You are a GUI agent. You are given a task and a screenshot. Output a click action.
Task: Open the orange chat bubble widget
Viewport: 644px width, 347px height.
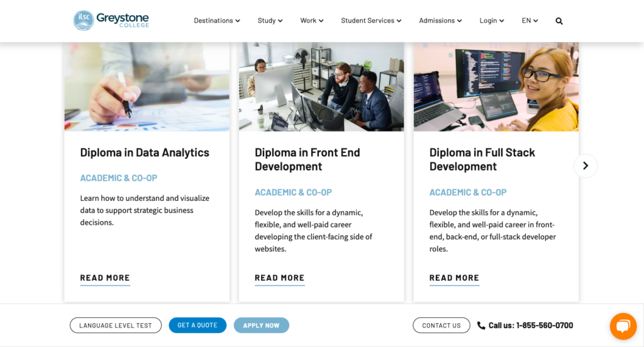point(623,326)
